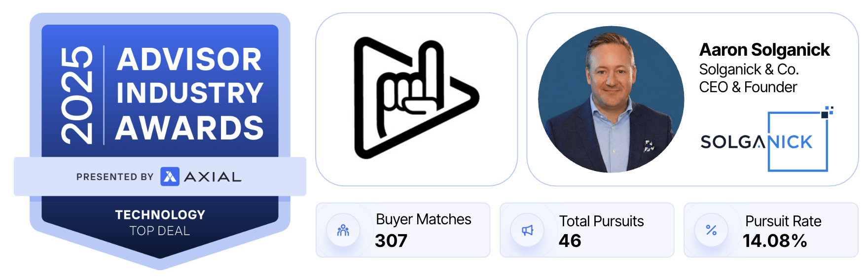
Task: Click the Advisor Industry Awards badge title
Action: (190, 94)
